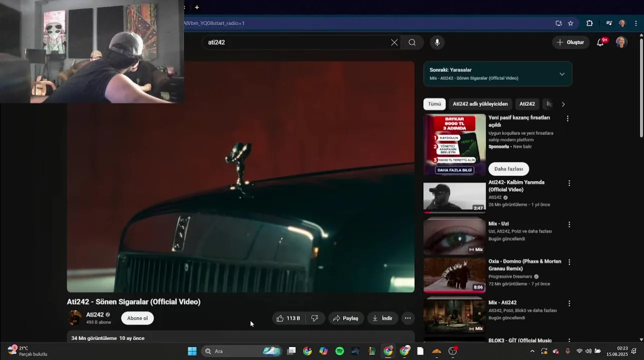Open Task View on the taskbar
This screenshot has width=644, height=360.
[x=291, y=351]
